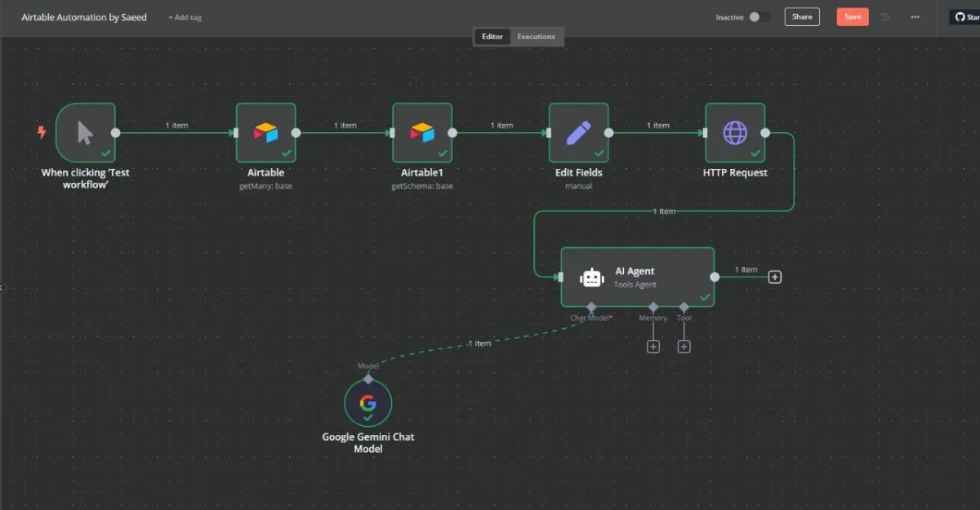The width and height of the screenshot is (980, 510).
Task: Click '1 item' label between Edit Fields and HTTP Request
Action: tap(658, 125)
